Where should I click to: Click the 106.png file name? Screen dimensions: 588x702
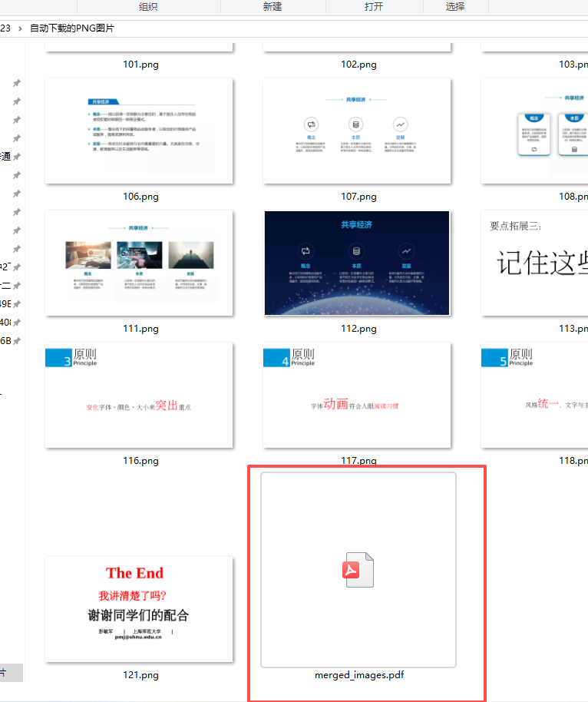pos(140,197)
